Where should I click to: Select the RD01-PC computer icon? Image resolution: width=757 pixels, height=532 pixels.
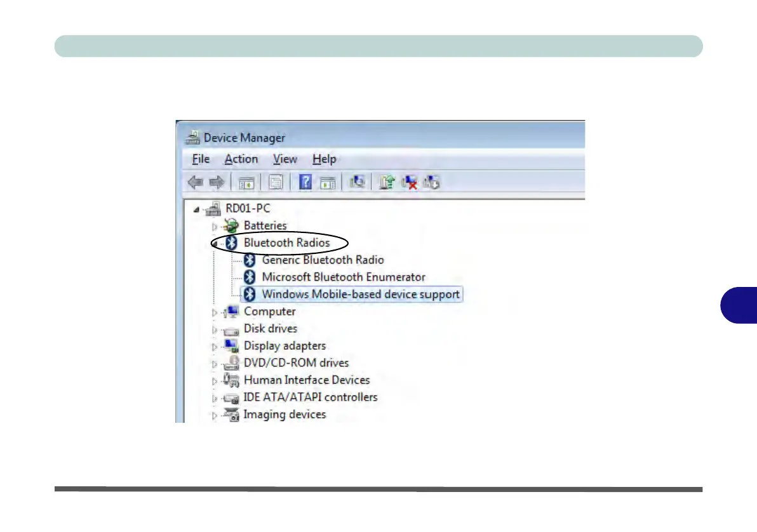[x=213, y=209]
